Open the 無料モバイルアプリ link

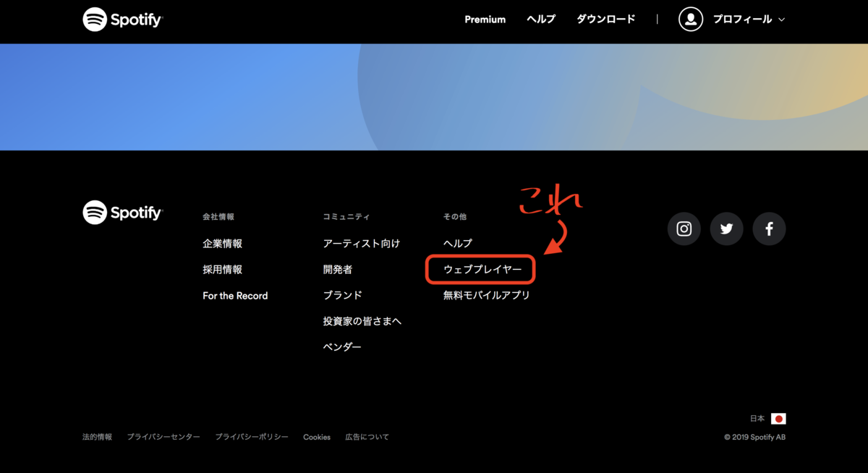[486, 295]
